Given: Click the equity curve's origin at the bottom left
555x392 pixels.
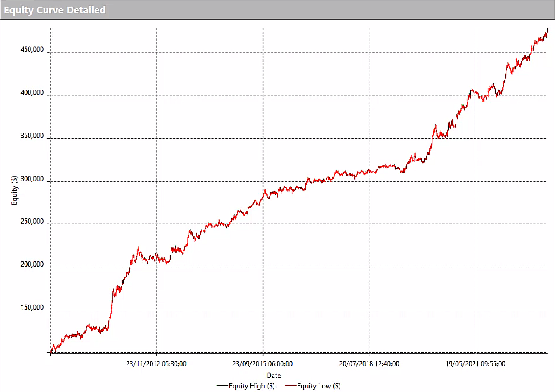Looking at the screenshot, I should 52,351.
